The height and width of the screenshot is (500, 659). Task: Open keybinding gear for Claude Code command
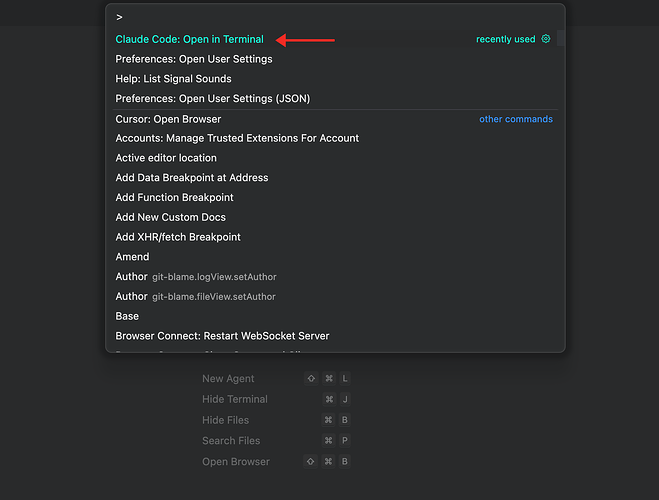click(x=546, y=39)
